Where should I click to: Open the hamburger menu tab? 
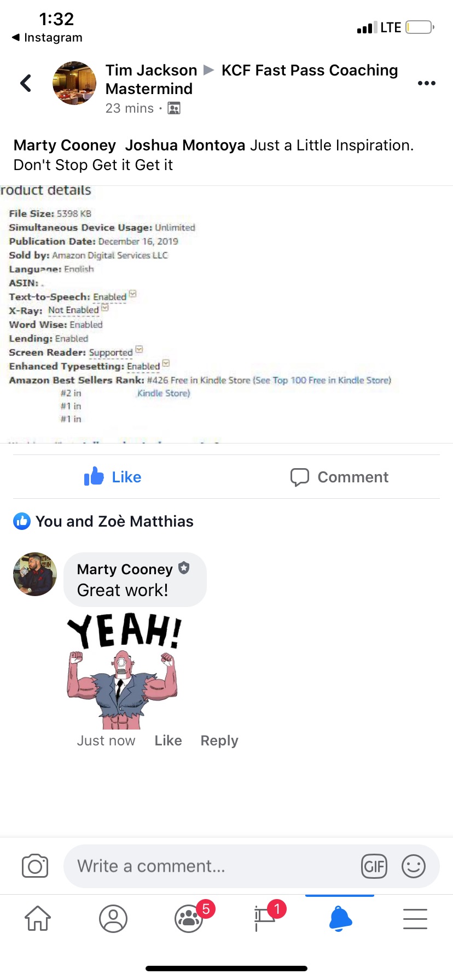point(415,918)
